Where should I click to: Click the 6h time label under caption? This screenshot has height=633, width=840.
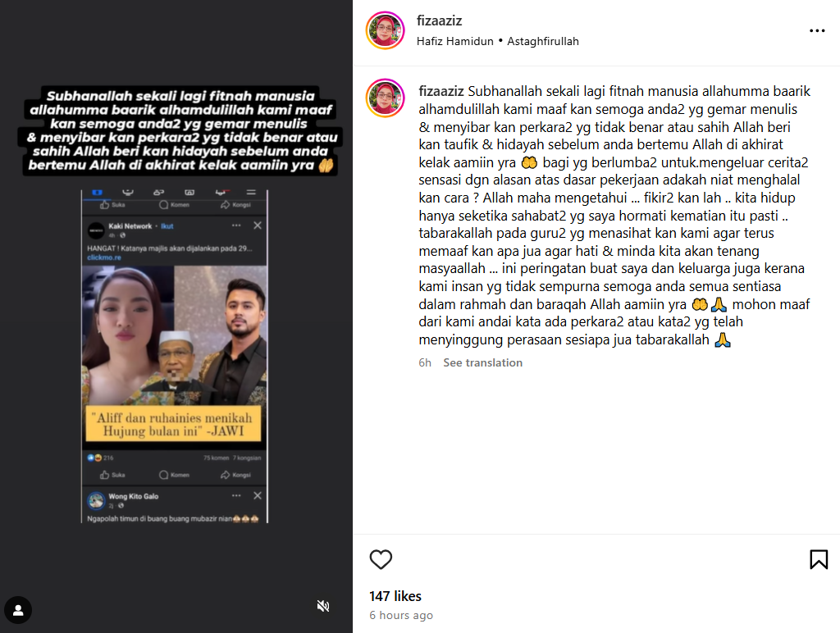425,362
